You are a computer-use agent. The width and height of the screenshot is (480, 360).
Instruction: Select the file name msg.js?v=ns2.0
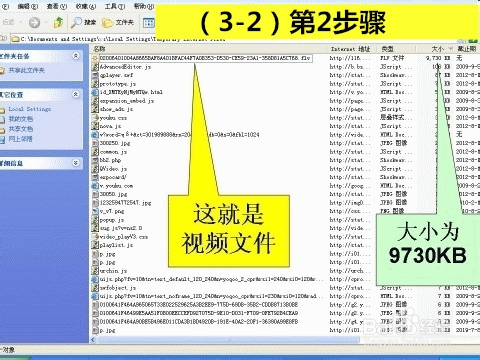pyautogui.click(x=121, y=228)
